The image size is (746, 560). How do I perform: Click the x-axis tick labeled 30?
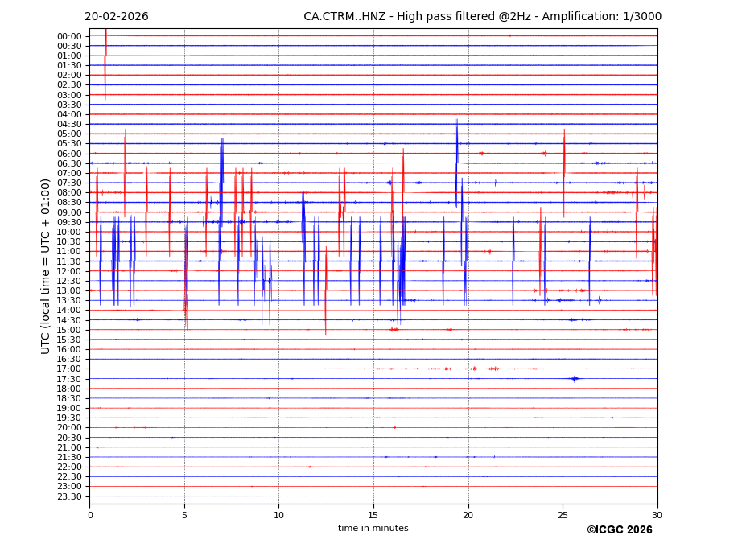coord(657,515)
